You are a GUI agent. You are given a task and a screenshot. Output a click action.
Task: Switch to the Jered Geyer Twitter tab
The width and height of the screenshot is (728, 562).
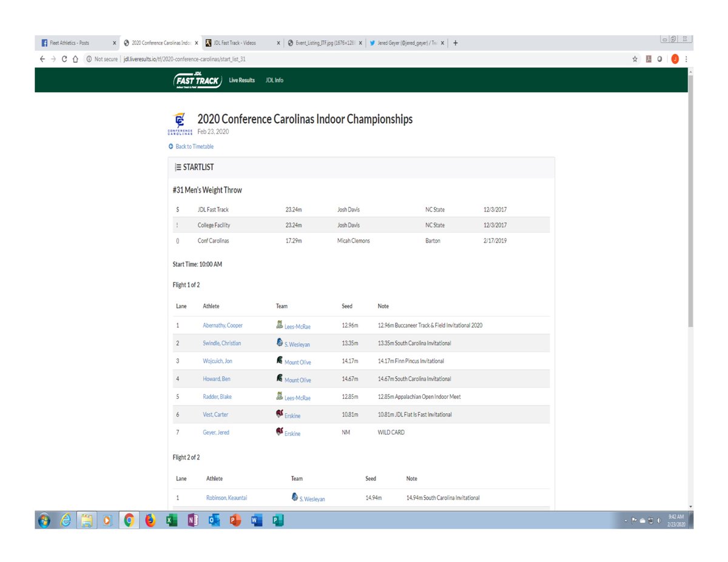407,43
